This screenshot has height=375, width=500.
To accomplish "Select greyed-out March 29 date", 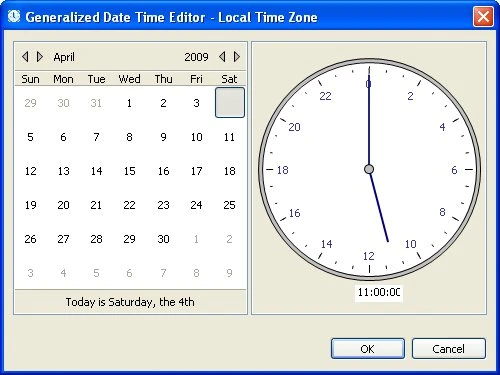I will (x=30, y=103).
